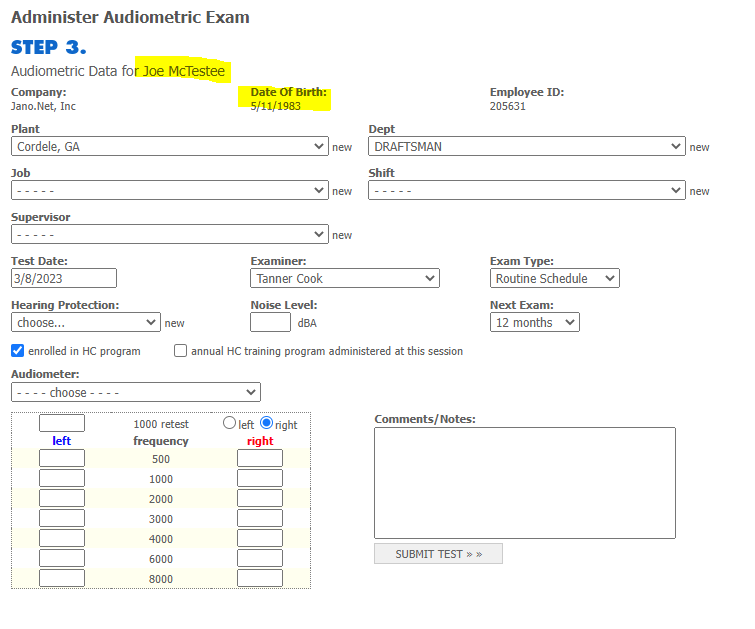The width and height of the screenshot is (755, 629).
Task: Open the Dept dropdown showing DRAFTSMAN
Action: point(527,146)
